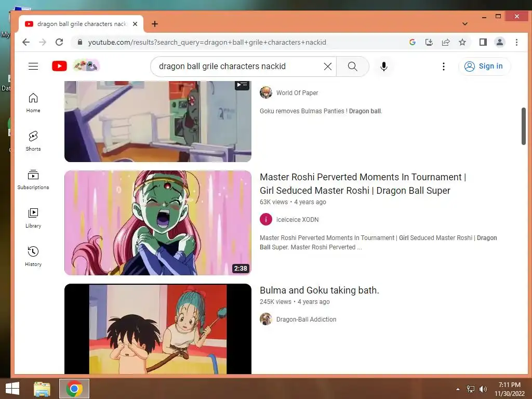Bookmark this page with the star

coord(462,42)
